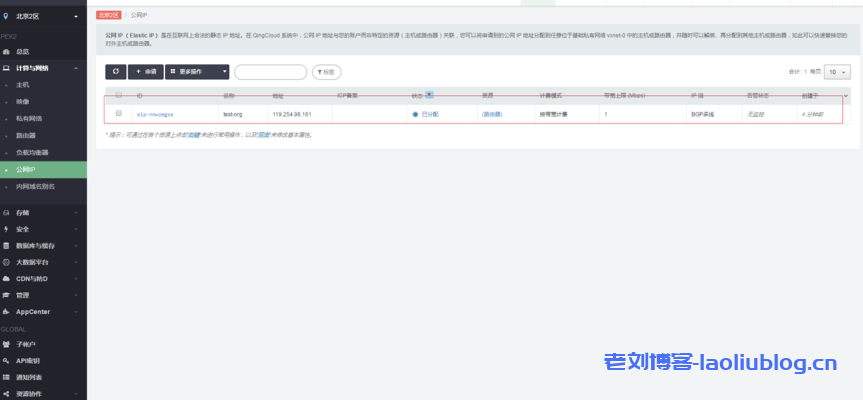
Task: Open the 状态 column filter dropdown
Action: [430, 95]
